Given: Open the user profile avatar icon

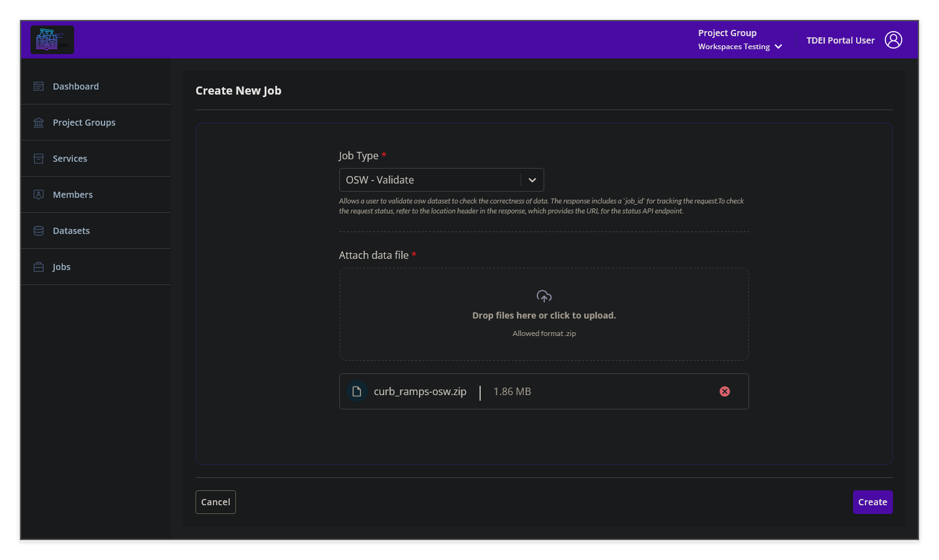Looking at the screenshot, I should tap(894, 39).
